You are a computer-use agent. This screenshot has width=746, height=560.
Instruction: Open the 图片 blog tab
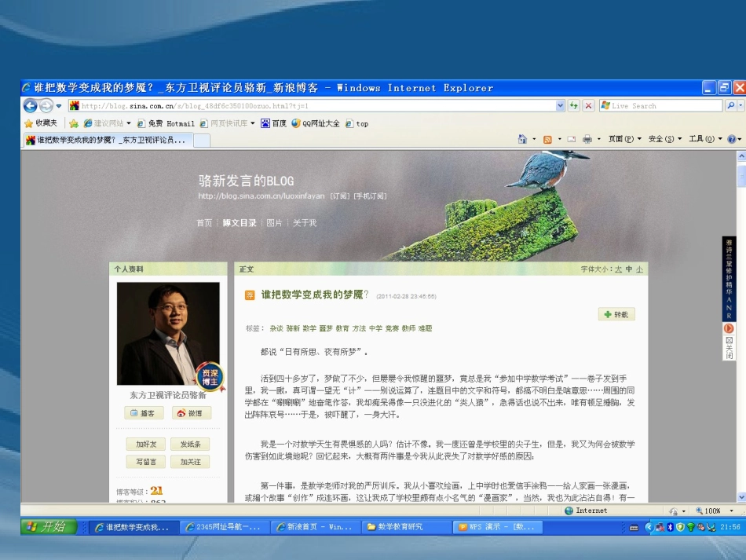click(274, 223)
